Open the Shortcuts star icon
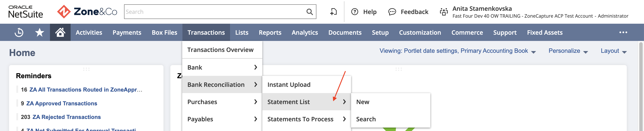Image resolution: width=644 pixels, height=131 pixels. click(x=39, y=33)
